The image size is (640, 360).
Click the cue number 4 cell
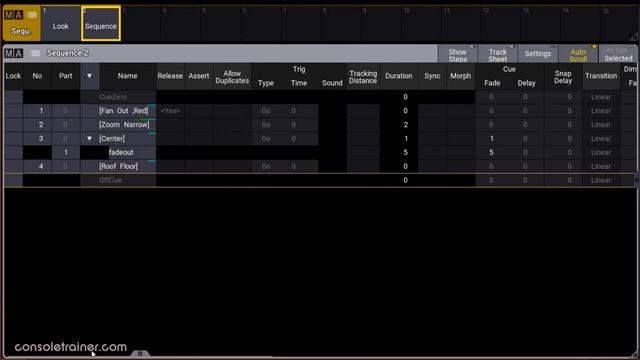pos(37,166)
